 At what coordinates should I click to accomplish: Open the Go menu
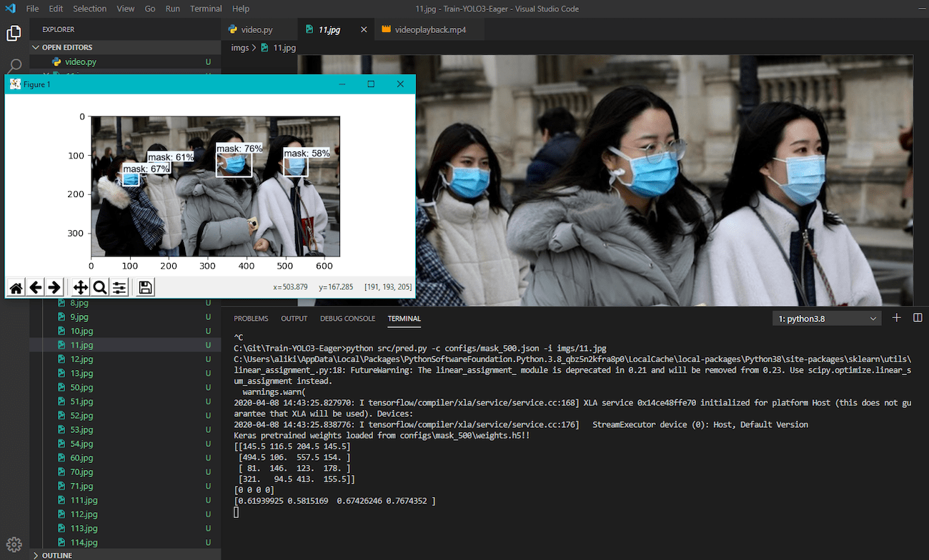[150, 9]
